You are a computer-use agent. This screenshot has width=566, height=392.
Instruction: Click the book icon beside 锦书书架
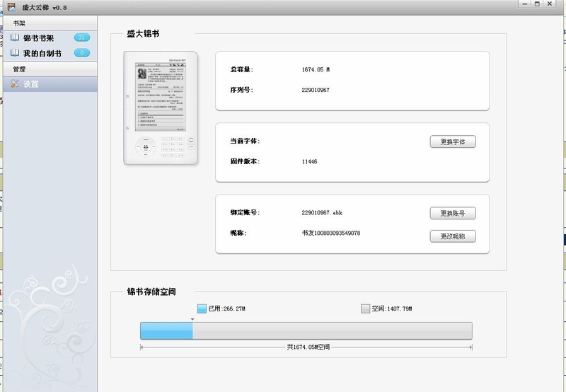click(14, 38)
